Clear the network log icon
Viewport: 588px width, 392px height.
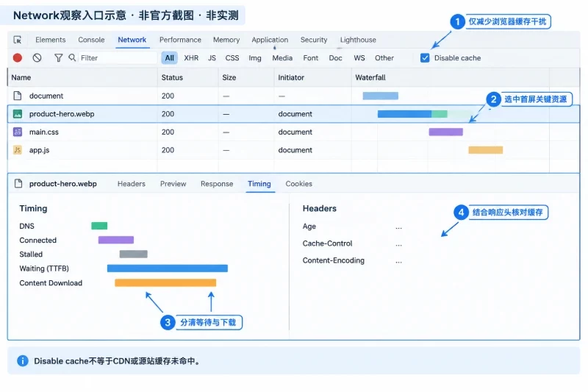click(37, 58)
